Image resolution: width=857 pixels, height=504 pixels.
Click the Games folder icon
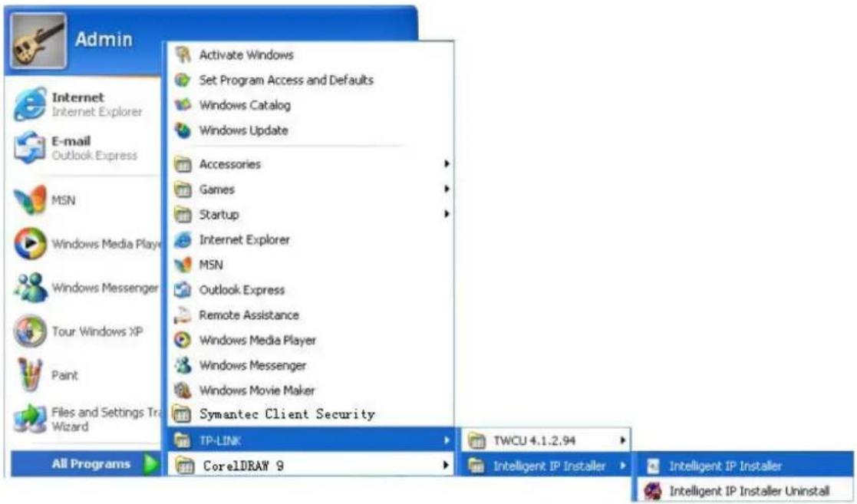point(183,189)
